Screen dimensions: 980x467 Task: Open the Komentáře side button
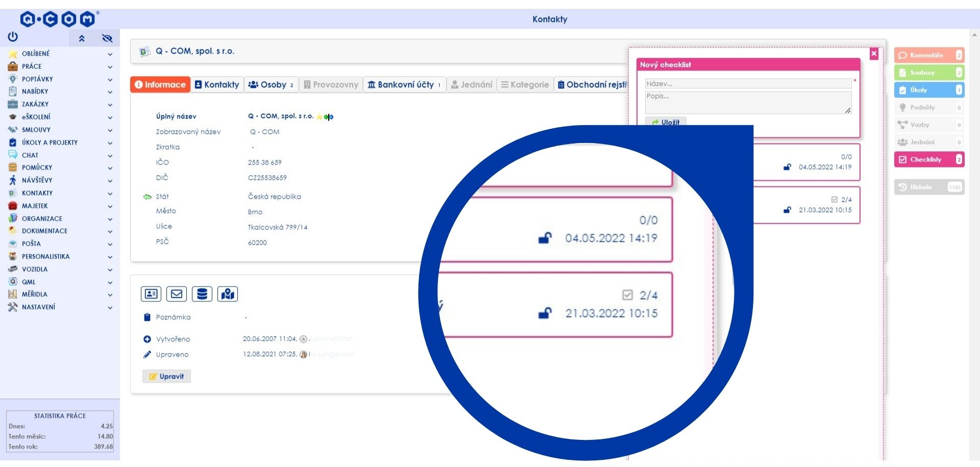[x=929, y=55]
